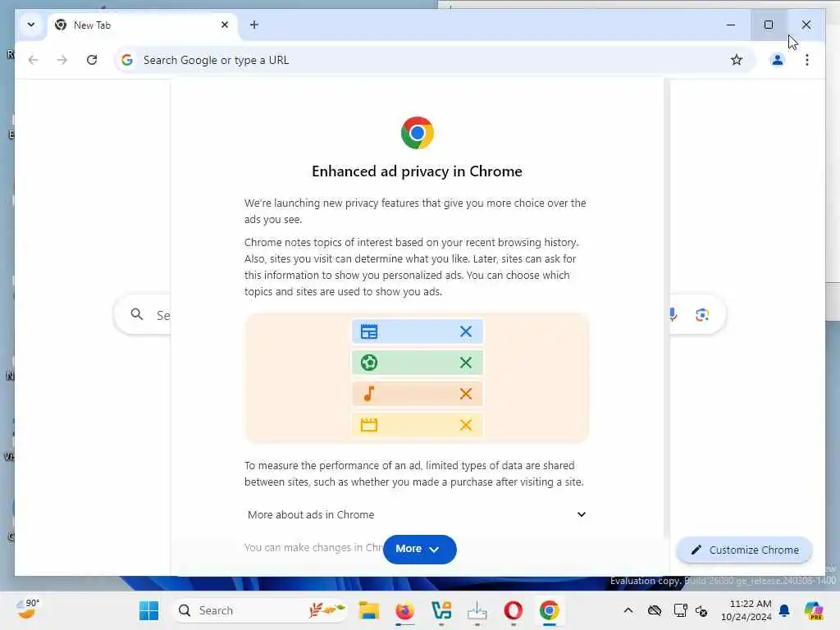
Task: Remove the orange music topic with X
Action: (466, 394)
